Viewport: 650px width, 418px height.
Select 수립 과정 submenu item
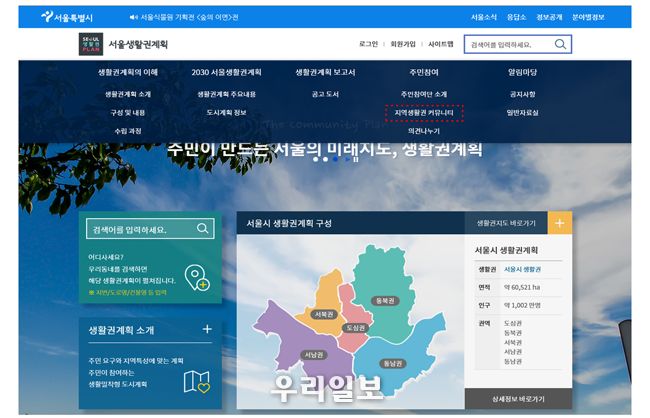click(x=128, y=131)
